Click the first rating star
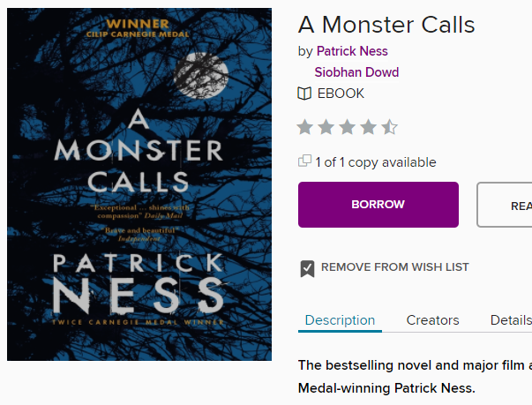Viewport: 532px width, 405px height. point(305,127)
